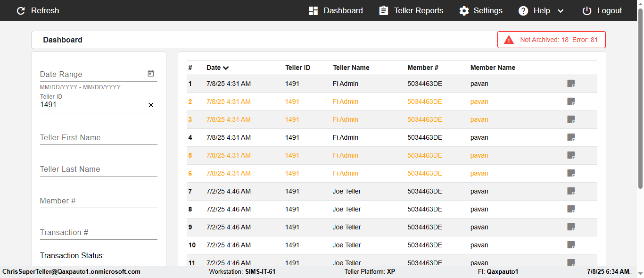The height and width of the screenshot is (278, 644).
Task: Open note icon for row 1
Action: tap(571, 84)
